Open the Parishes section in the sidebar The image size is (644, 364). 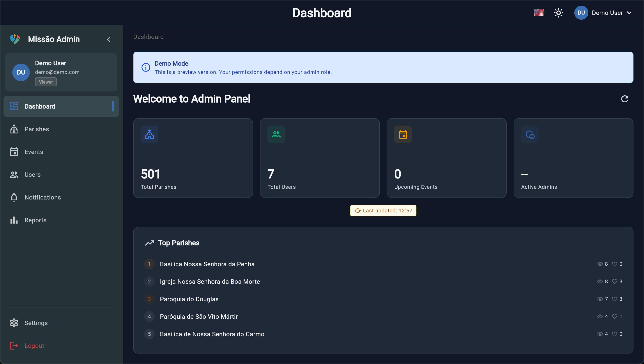[x=37, y=129]
